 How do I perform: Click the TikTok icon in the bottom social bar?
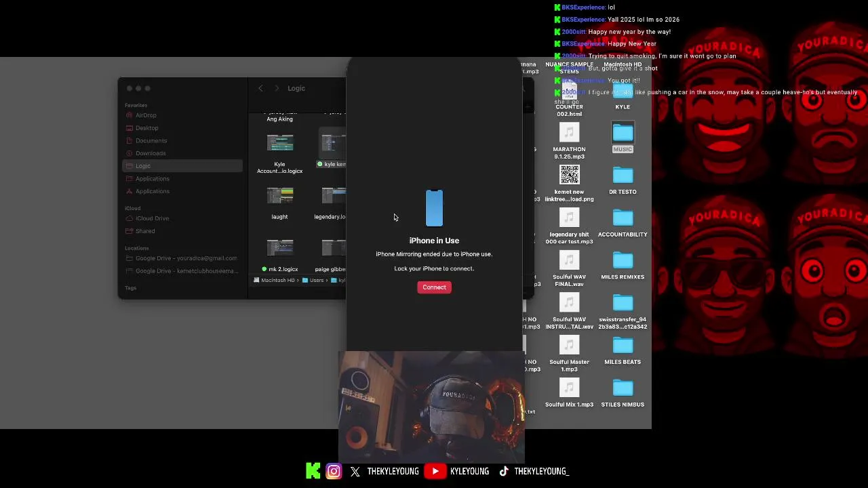[x=504, y=471]
